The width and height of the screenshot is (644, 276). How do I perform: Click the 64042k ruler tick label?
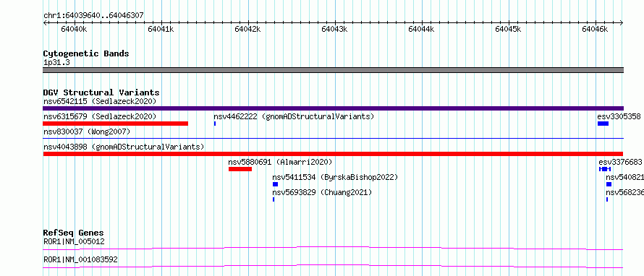pyautogui.click(x=247, y=29)
